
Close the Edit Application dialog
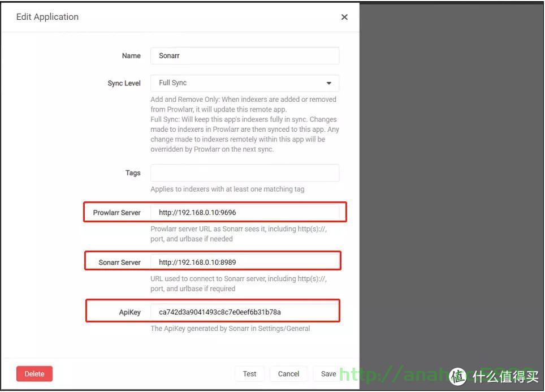344,17
